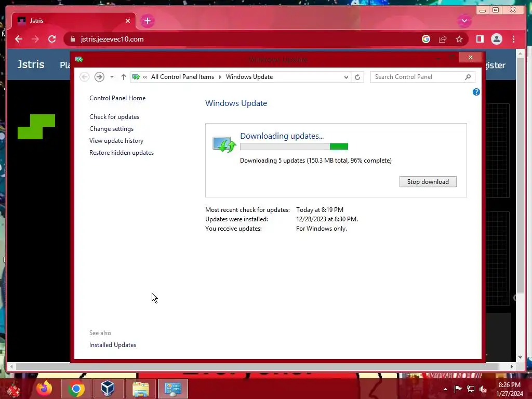Click the muted volume tray icon
Viewport: 532px width, 399px height.
click(x=483, y=389)
